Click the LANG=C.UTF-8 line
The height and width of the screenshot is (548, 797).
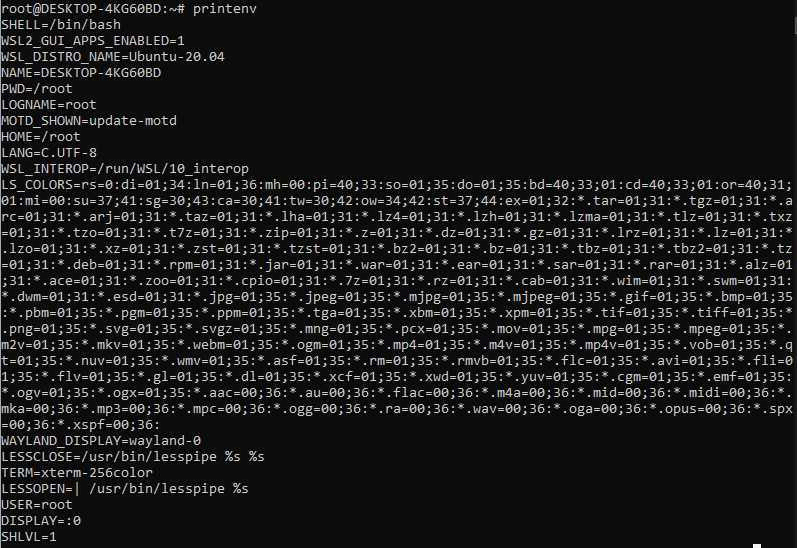pos(49,153)
